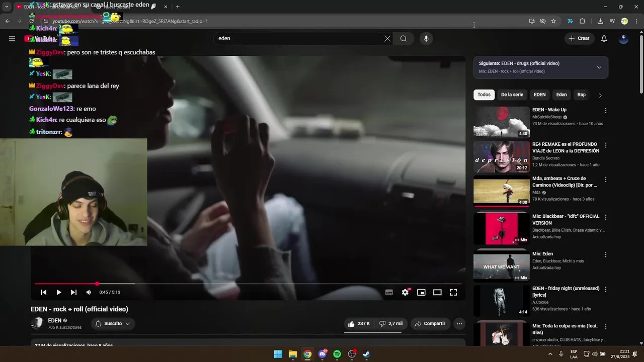Open Steam from the taskbar
Viewport: 644px width, 362px height.
pyautogui.click(x=366, y=354)
